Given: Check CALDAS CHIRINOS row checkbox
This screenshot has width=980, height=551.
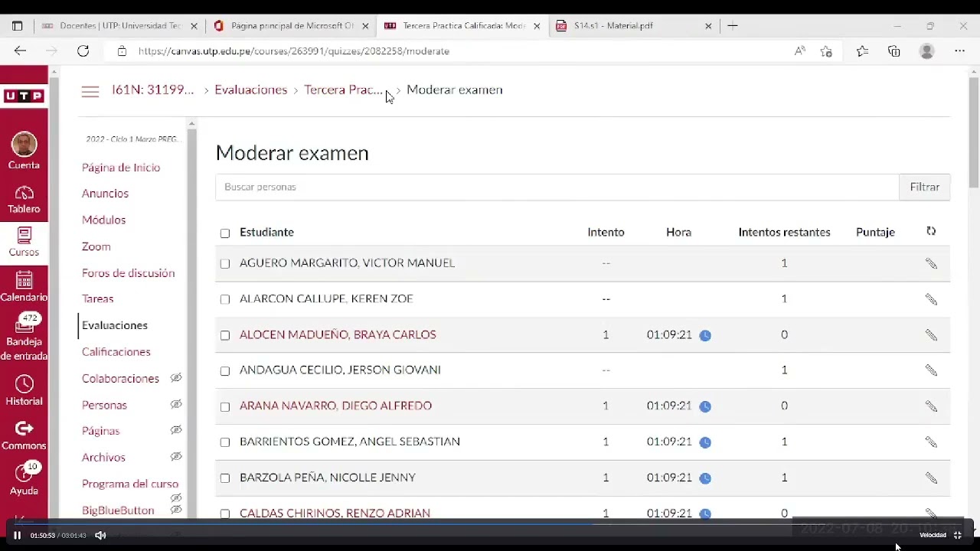Looking at the screenshot, I should [225, 514].
